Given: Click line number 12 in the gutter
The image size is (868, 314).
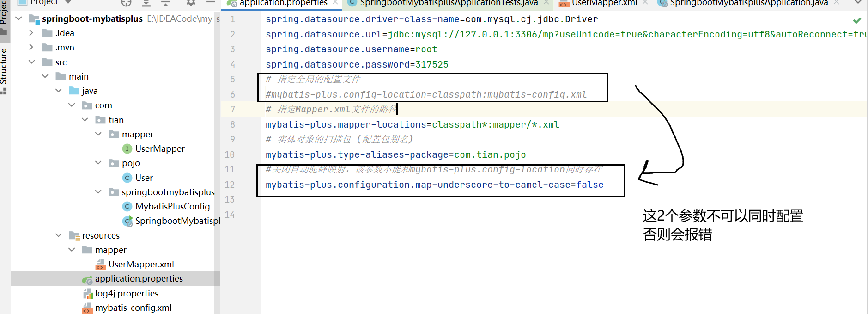Looking at the screenshot, I should click(x=230, y=185).
